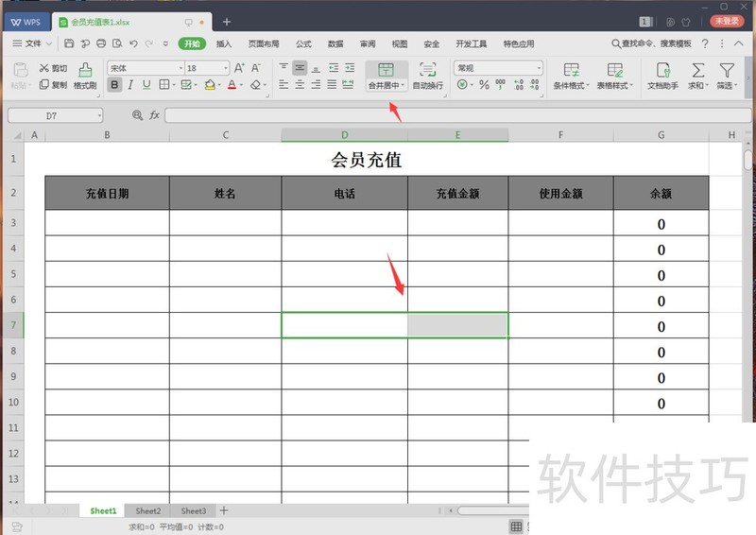Click the top vertical align icon
This screenshot has width=756, height=535.
click(283, 67)
